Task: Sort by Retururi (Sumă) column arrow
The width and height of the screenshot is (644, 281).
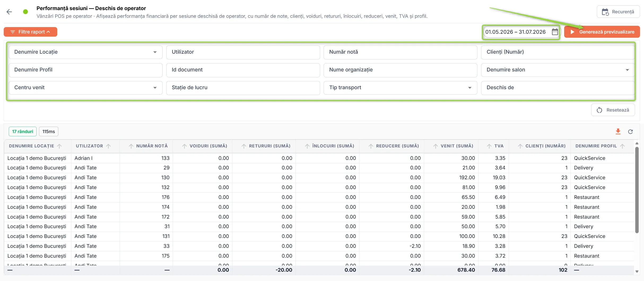Action: tap(244, 146)
